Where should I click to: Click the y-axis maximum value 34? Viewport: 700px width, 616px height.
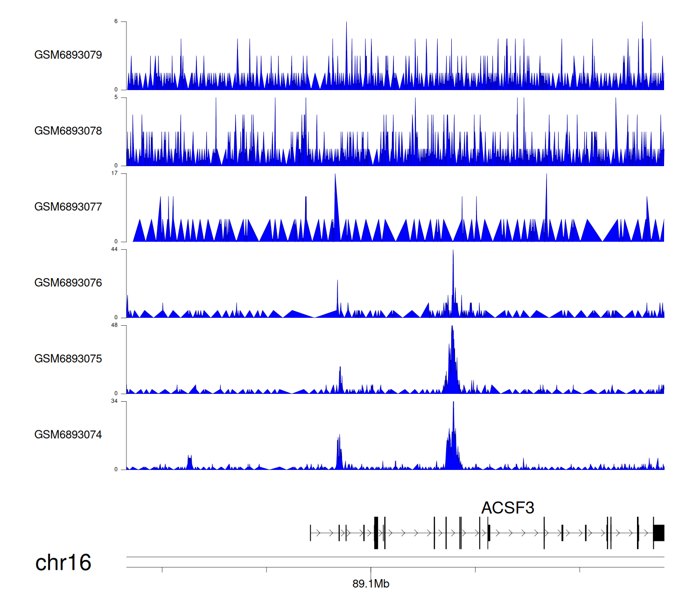[x=114, y=401]
